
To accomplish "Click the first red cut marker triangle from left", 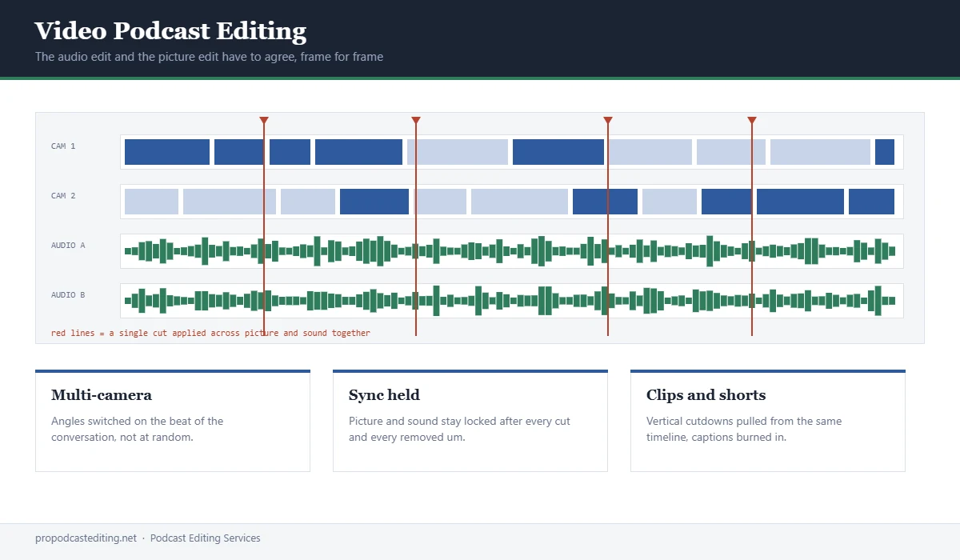I will [264, 121].
